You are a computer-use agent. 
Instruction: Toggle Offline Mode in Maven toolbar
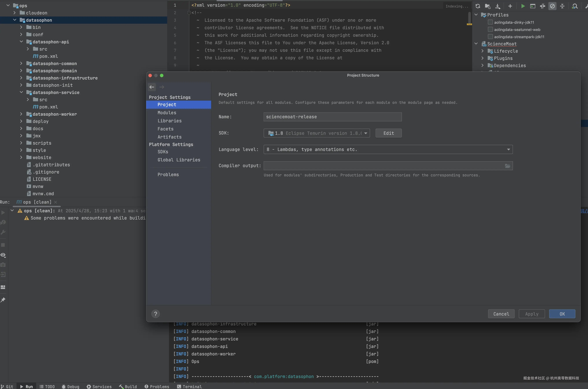click(x=543, y=6)
